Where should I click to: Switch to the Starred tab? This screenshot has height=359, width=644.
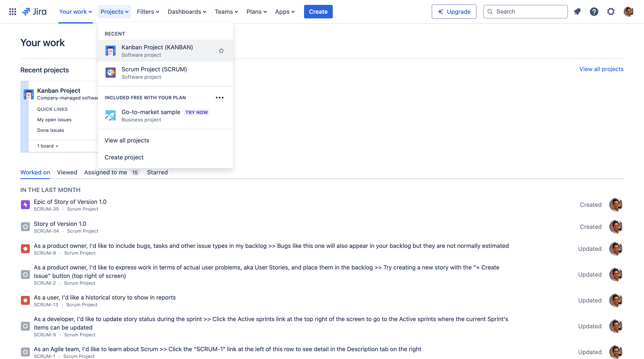pyautogui.click(x=157, y=172)
